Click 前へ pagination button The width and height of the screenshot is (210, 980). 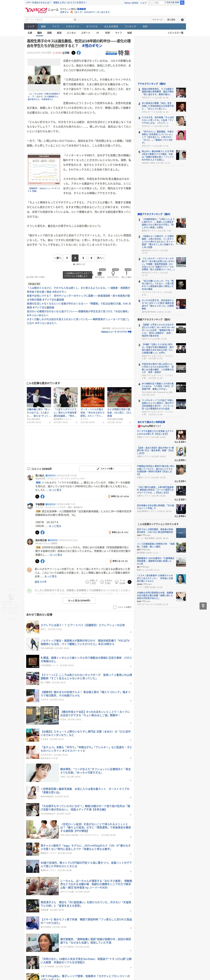(x=58, y=258)
